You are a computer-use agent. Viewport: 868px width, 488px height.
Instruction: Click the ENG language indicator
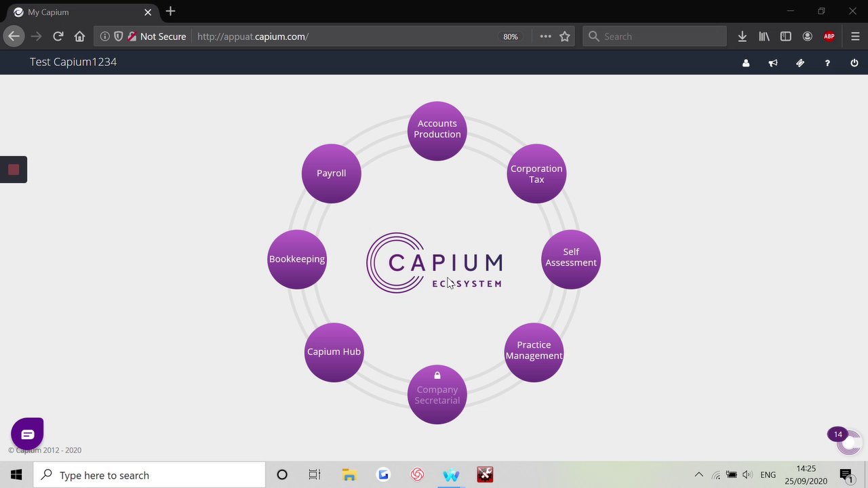tap(768, 475)
